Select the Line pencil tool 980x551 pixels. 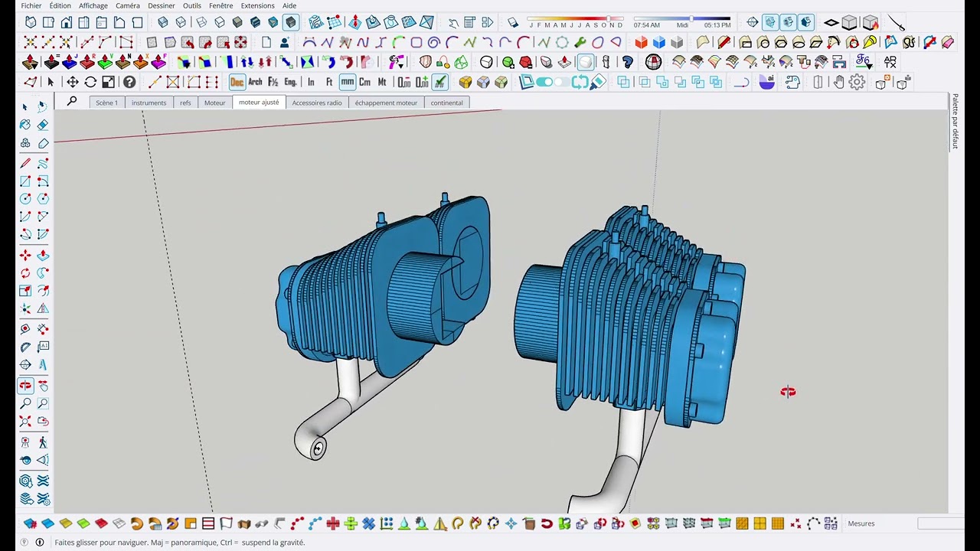pyautogui.click(x=25, y=163)
